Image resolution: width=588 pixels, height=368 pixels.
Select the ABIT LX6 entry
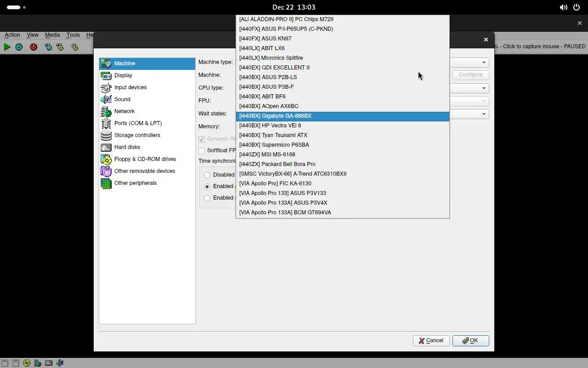pos(342,48)
